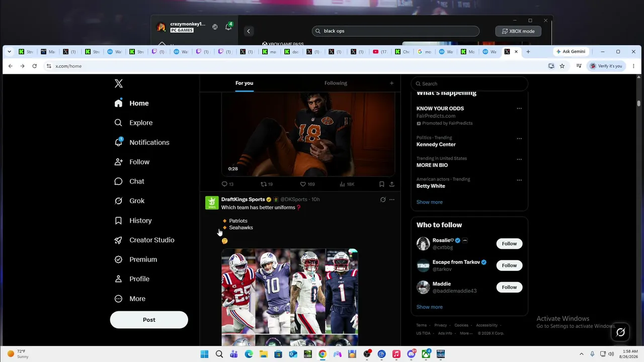Enable XBOX mode in the Xbox app
644x362 pixels.
click(x=518, y=31)
